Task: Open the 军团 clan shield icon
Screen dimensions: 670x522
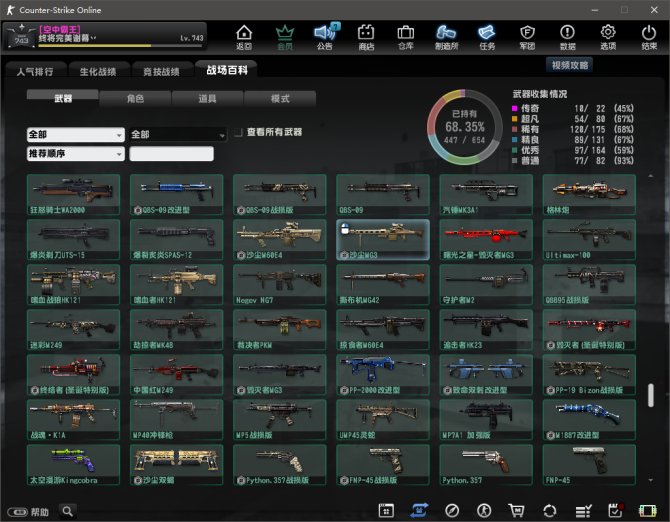Action: [527, 37]
